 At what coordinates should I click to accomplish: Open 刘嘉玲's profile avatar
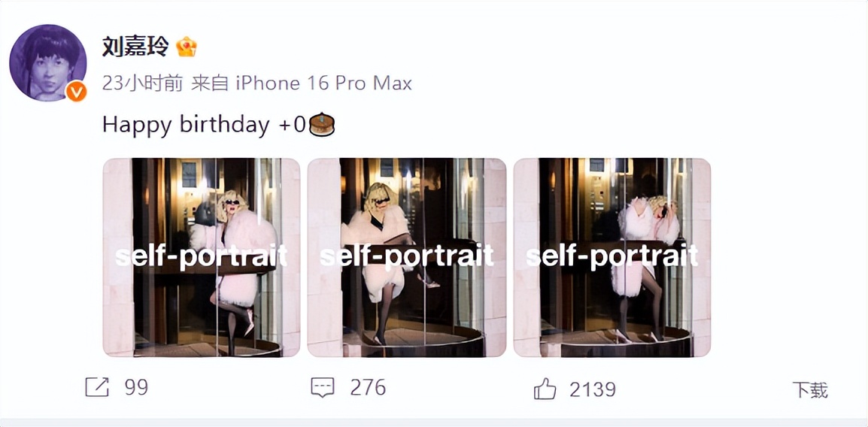click(47, 62)
